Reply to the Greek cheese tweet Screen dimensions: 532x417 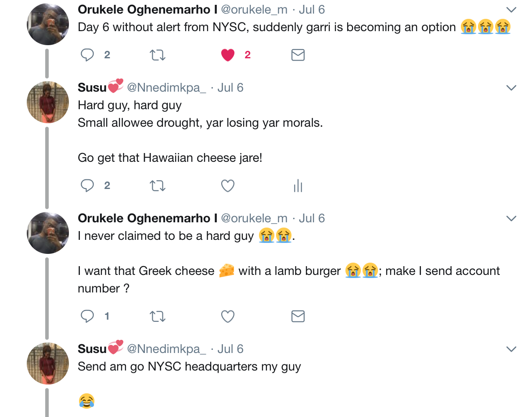coord(87,316)
